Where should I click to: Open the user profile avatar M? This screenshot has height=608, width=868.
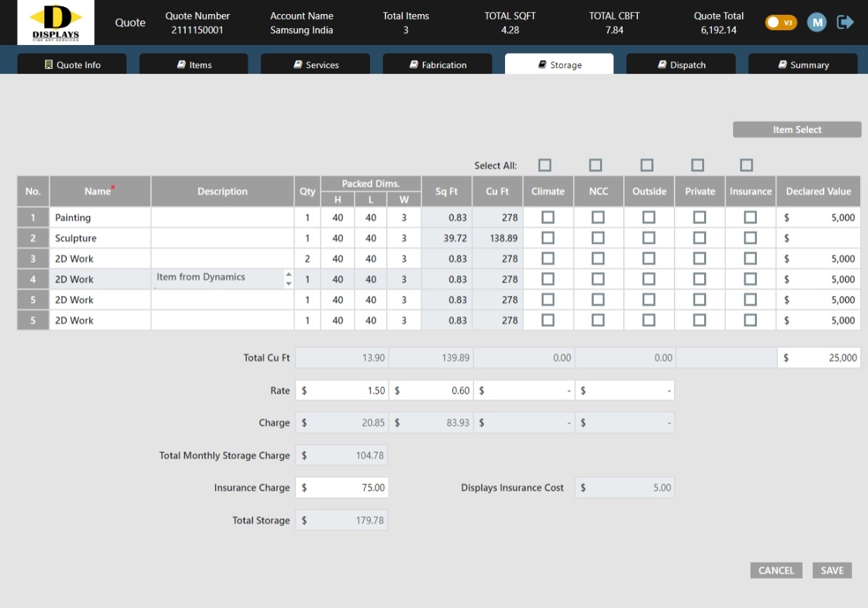[x=816, y=22]
